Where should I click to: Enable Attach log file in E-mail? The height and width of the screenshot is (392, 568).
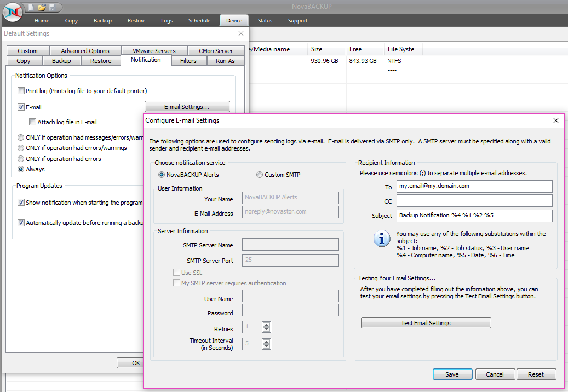33,122
